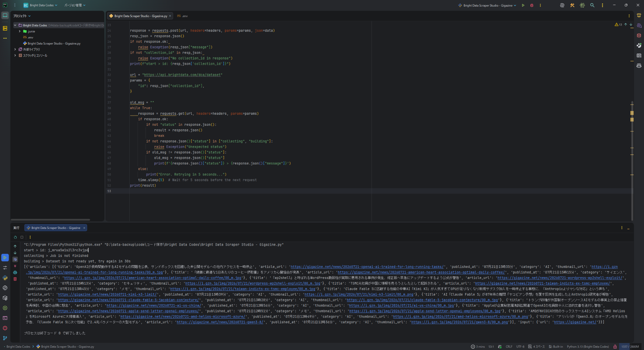Open the Git version control icon in the left sidebar

tap(5, 338)
